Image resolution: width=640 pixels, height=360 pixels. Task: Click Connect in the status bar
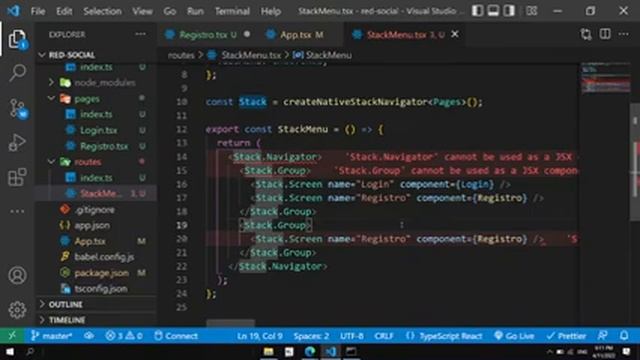tap(176, 336)
